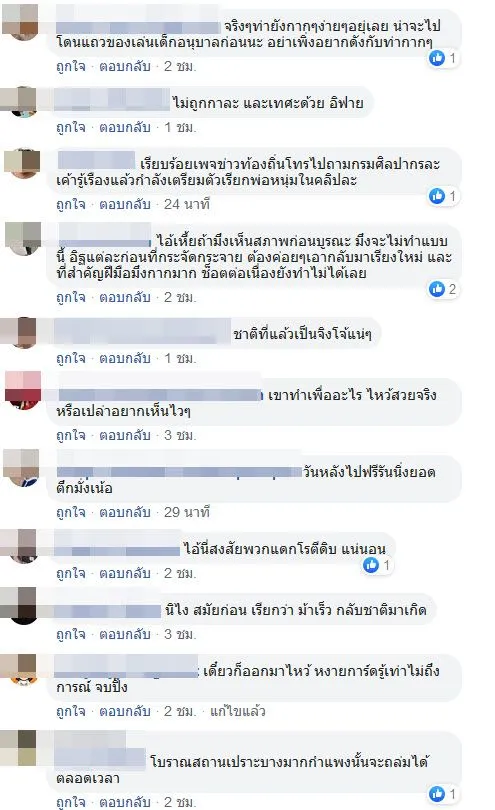Click the 3 ชม. timestamp under ม้าเร็ว comment
The height and width of the screenshot is (810, 495).
pyautogui.click(x=180, y=634)
